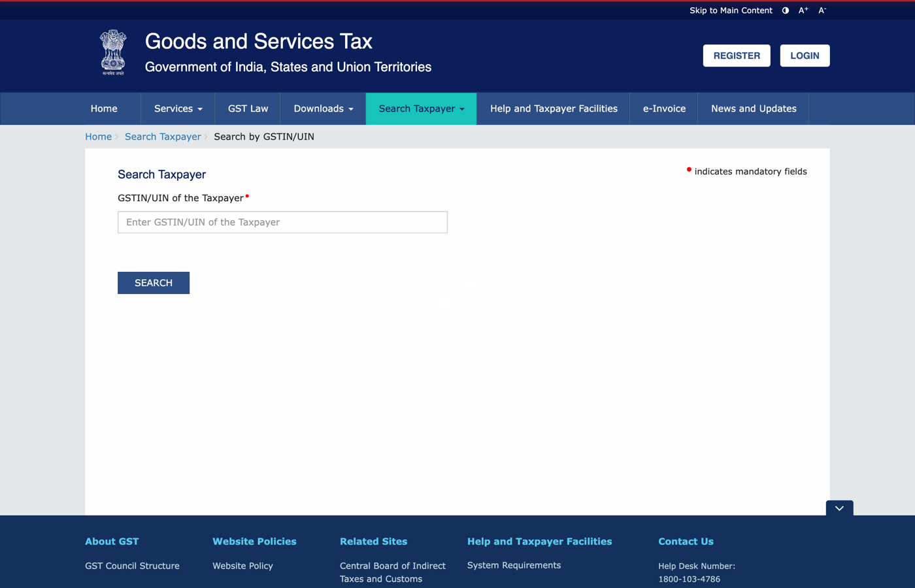The width and height of the screenshot is (915, 588).
Task: Collapse footer with the chevron-down button
Action: click(839, 508)
